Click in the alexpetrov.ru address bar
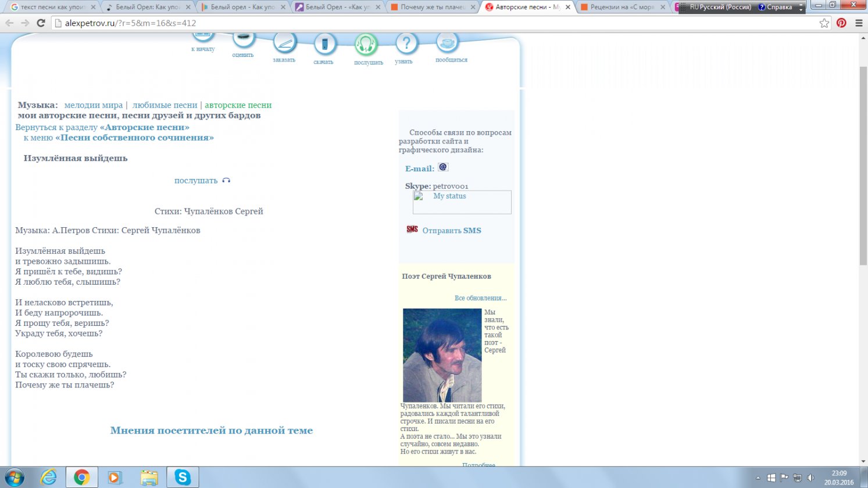 pos(436,23)
